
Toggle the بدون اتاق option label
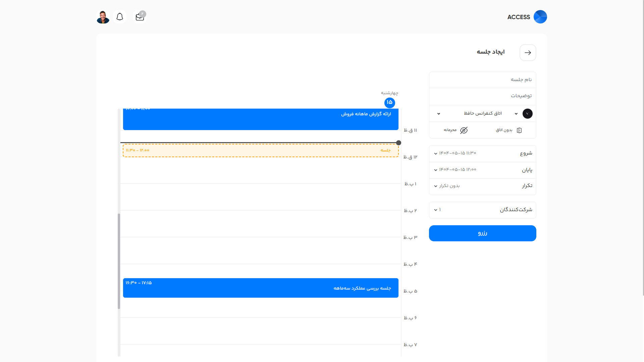504,130
